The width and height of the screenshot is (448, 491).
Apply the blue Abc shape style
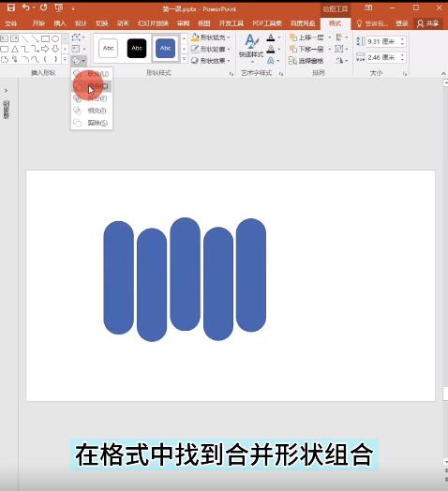click(165, 48)
